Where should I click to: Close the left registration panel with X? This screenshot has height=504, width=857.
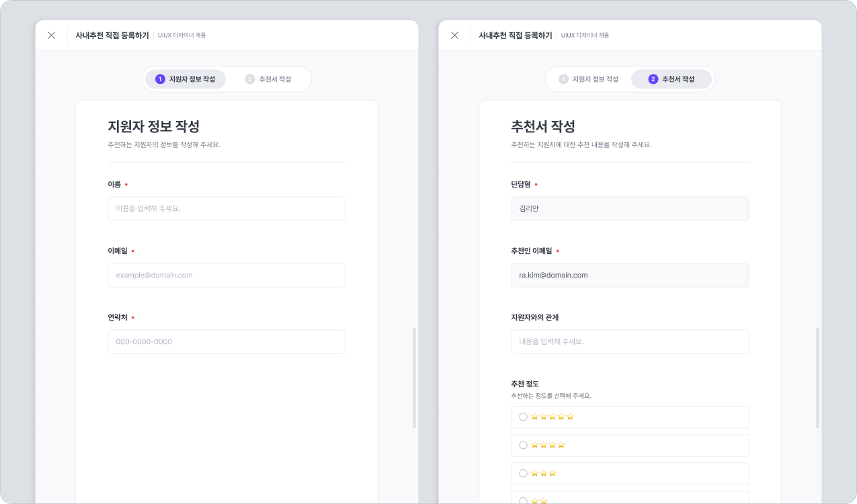click(51, 36)
